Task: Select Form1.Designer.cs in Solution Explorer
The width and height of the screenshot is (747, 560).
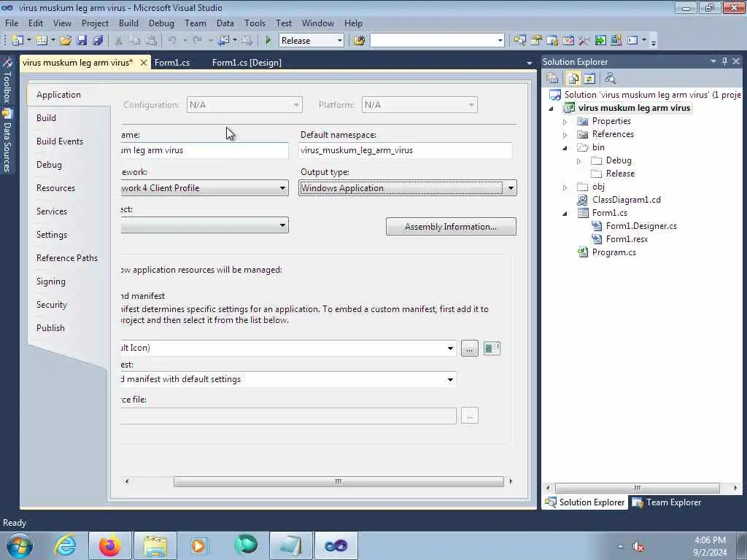Action: pyautogui.click(x=640, y=226)
